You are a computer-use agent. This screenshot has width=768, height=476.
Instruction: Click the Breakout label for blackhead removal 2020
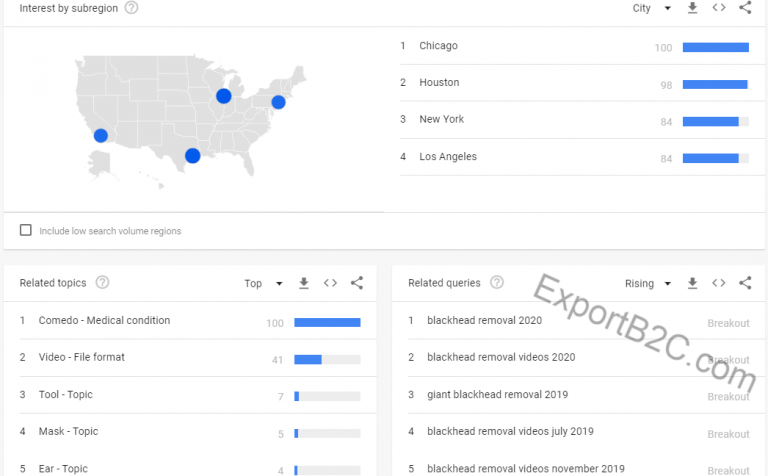click(728, 323)
